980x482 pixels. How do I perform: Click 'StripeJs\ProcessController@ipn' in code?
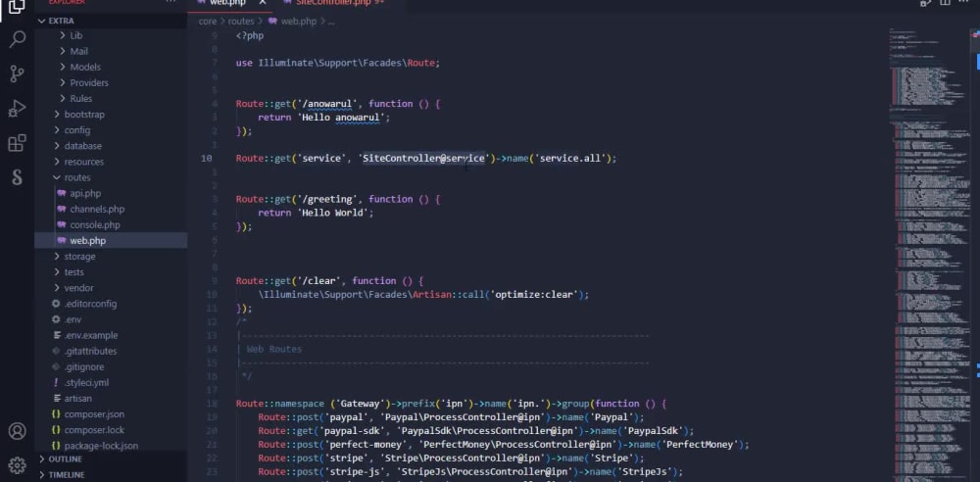click(485, 471)
